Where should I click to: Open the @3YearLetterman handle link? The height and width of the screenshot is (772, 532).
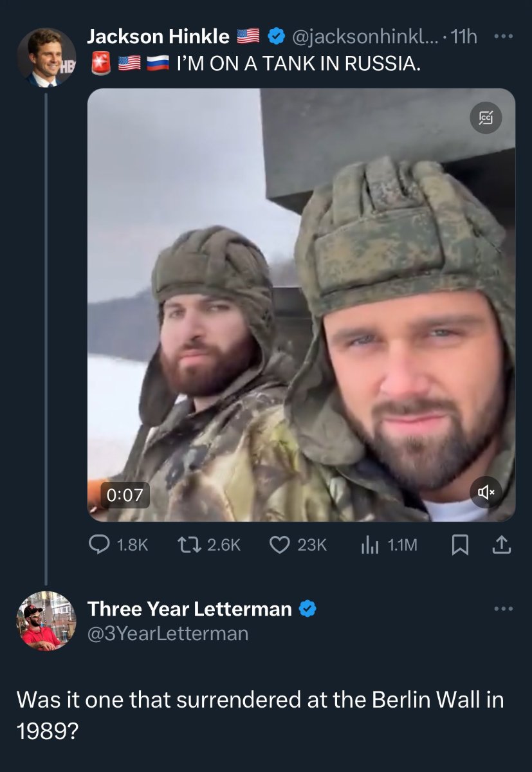click(168, 633)
